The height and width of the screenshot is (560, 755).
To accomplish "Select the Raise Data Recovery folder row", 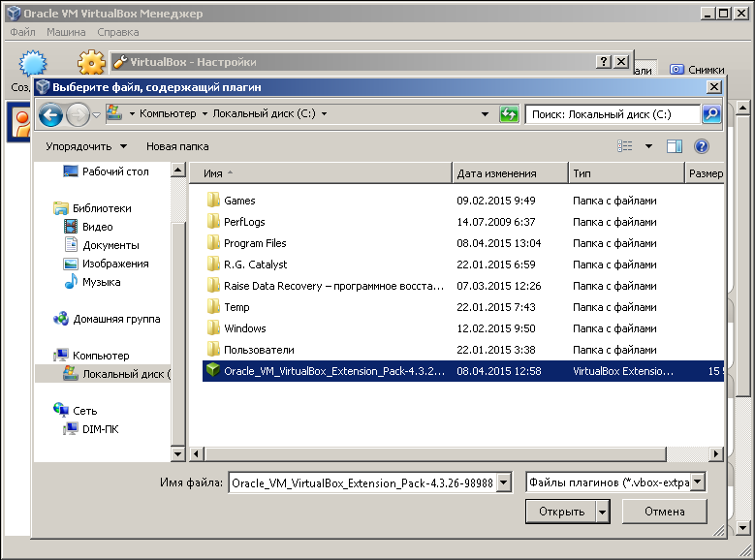I will click(x=462, y=285).
